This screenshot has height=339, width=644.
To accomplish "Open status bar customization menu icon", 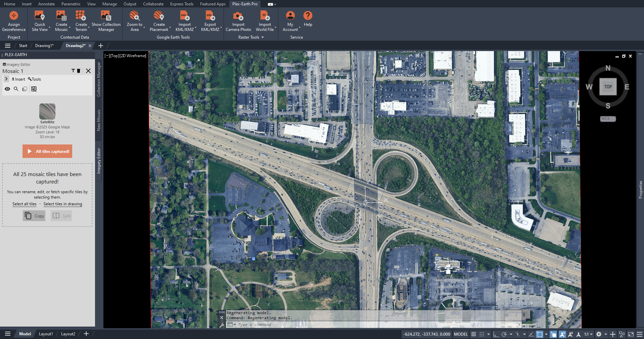I will point(639,334).
